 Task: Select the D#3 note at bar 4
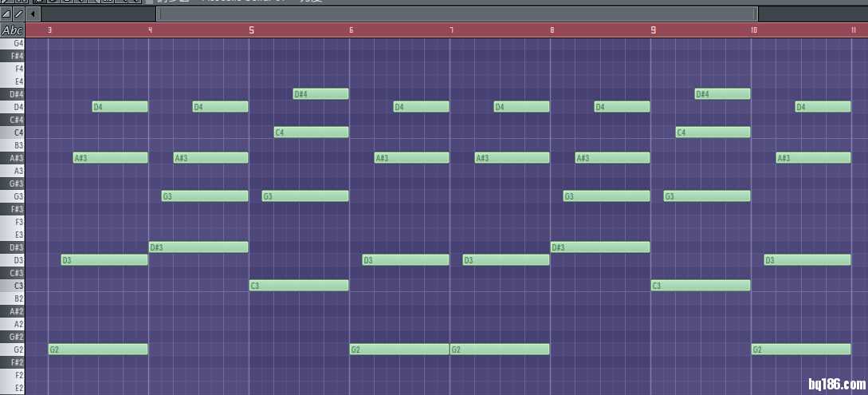[x=198, y=247]
